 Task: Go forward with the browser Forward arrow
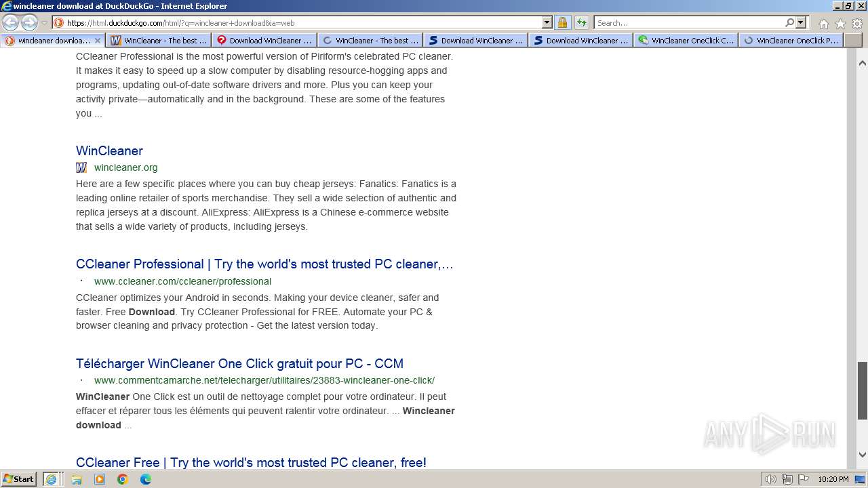coord(28,22)
